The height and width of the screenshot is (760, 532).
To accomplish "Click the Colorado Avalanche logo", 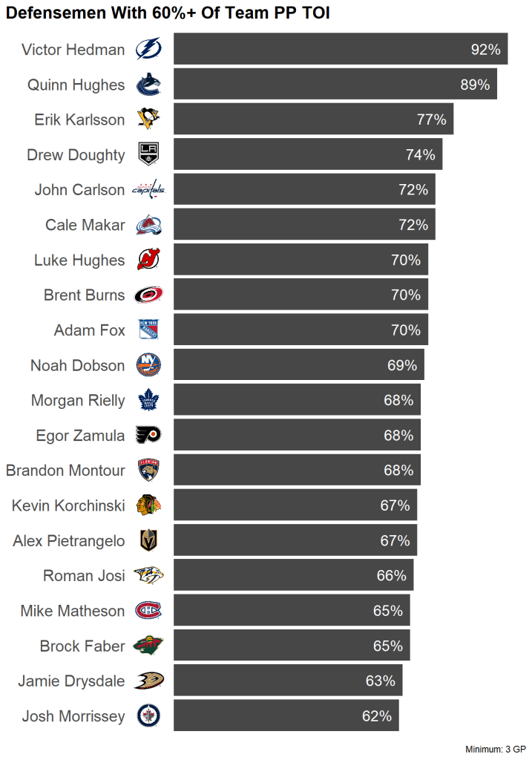I will (148, 225).
